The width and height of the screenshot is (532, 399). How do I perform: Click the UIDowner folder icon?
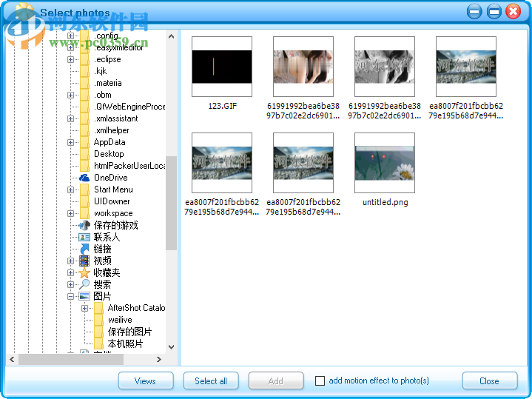pos(84,201)
